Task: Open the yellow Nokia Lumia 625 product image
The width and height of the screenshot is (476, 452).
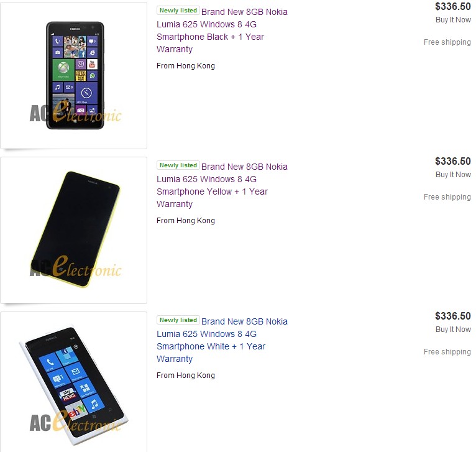Action: [74, 230]
